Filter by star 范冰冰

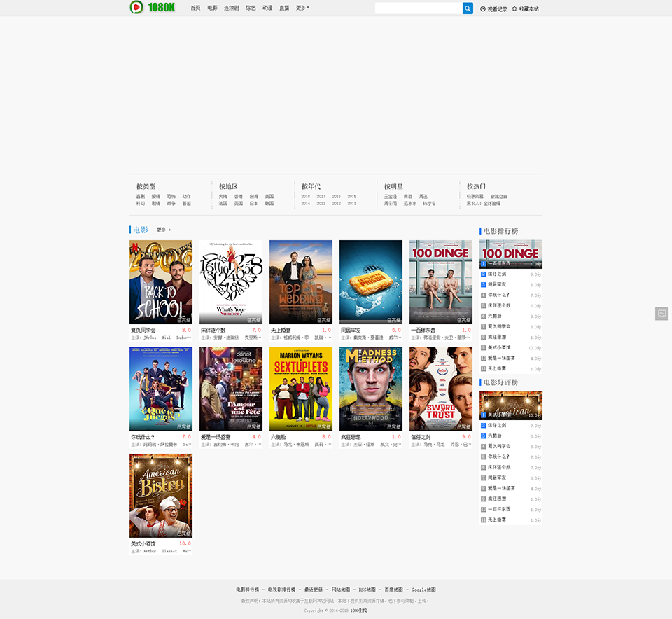[410, 204]
